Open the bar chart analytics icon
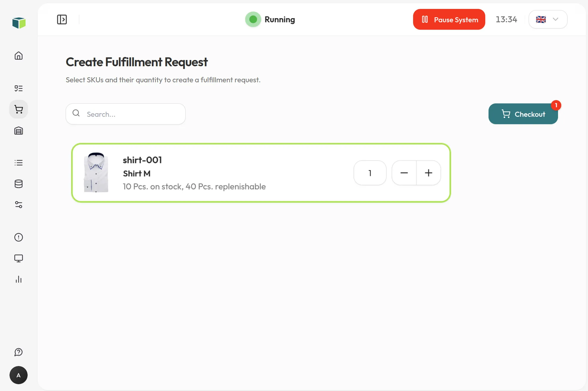Screen dimensions: 588x391 19,279
